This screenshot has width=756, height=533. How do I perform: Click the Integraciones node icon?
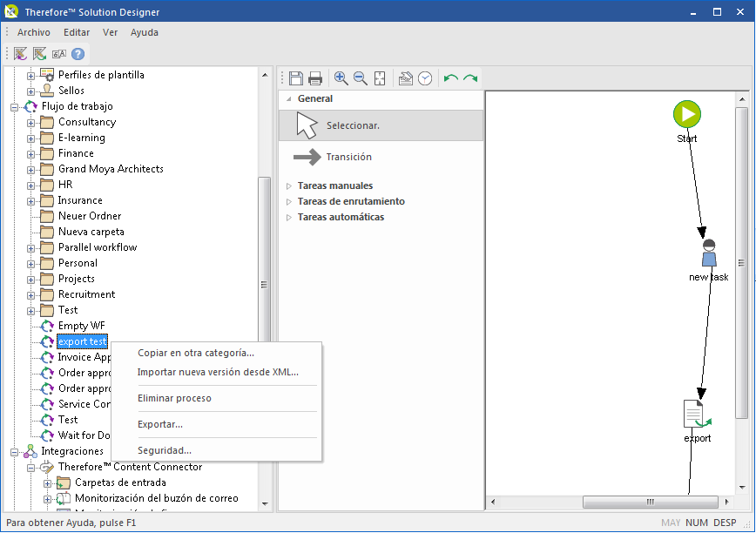(x=30, y=451)
